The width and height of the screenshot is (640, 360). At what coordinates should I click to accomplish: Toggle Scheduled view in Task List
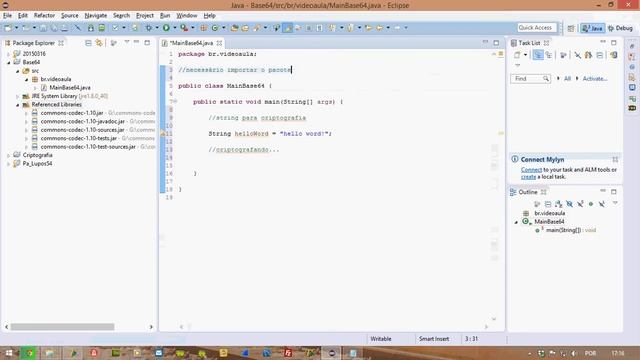tap(549, 55)
